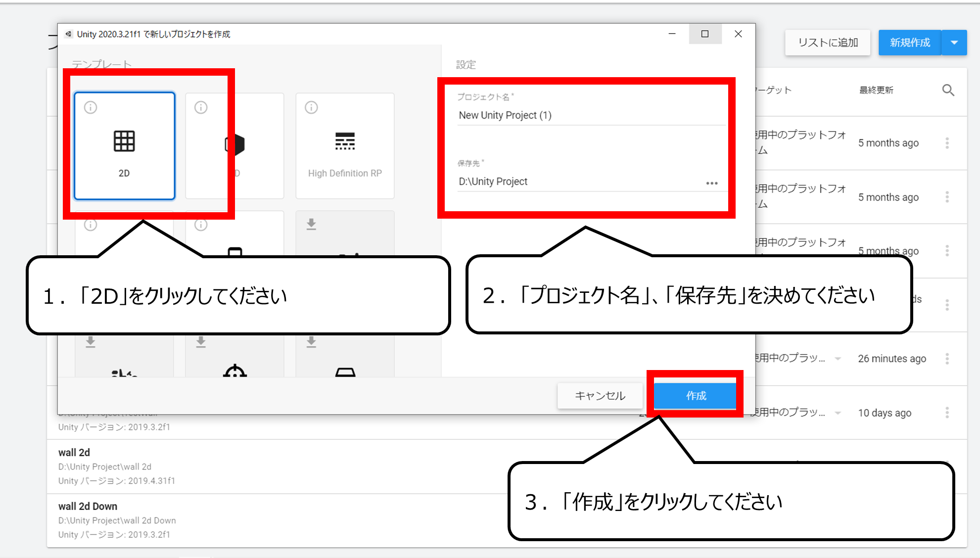Screen dimensions: 980x558
Task: Sort by the 最終更新 column header
Action: [876, 90]
